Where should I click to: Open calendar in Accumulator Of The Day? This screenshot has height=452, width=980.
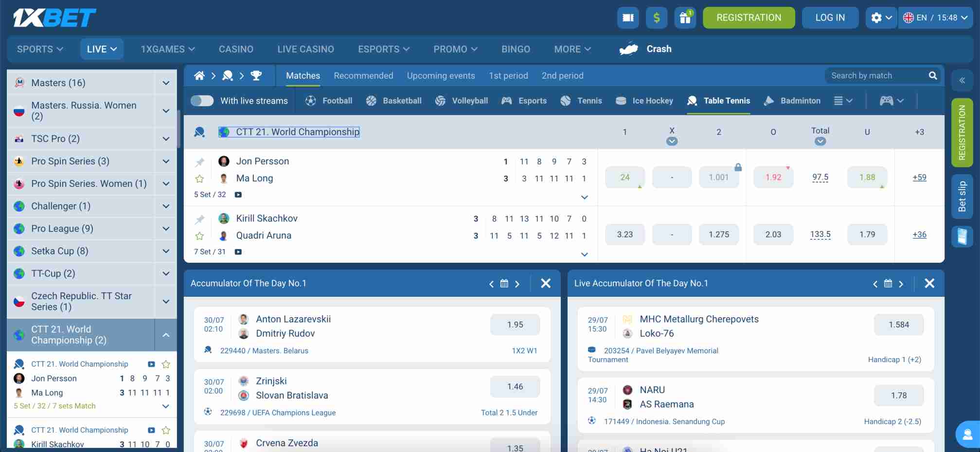tap(504, 284)
